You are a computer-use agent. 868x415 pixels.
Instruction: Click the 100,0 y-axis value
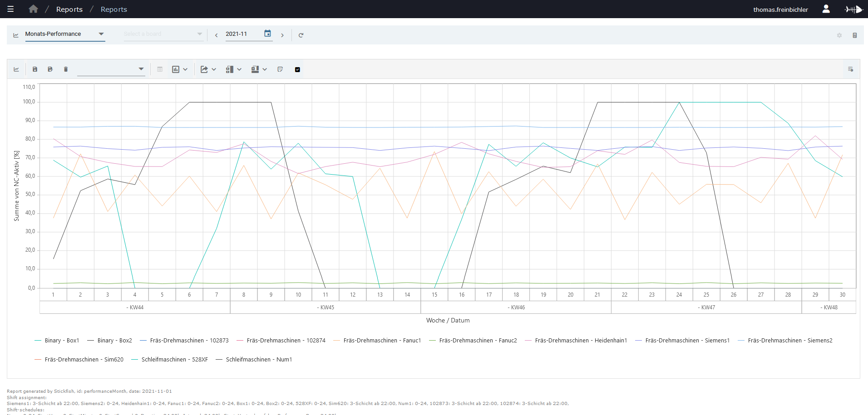point(29,102)
